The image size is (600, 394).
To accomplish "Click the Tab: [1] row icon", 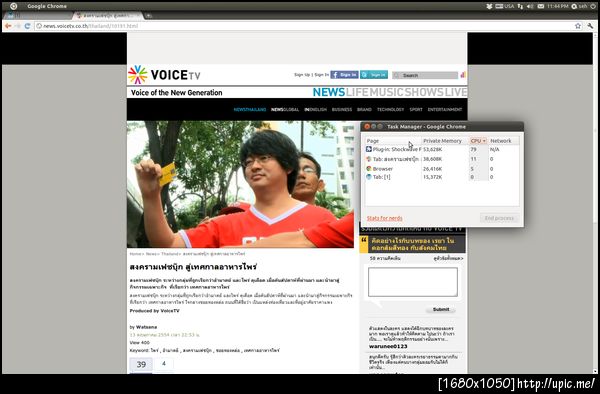I will click(x=369, y=177).
